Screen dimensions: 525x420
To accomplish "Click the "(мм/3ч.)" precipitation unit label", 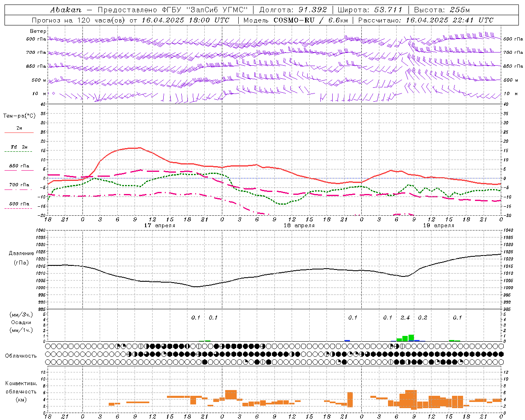I will coord(21,315).
